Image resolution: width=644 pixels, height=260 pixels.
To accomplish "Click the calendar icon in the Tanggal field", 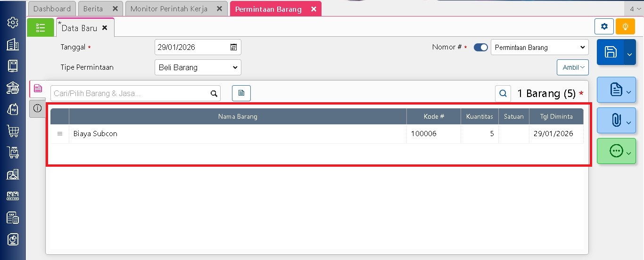I will coord(233,47).
